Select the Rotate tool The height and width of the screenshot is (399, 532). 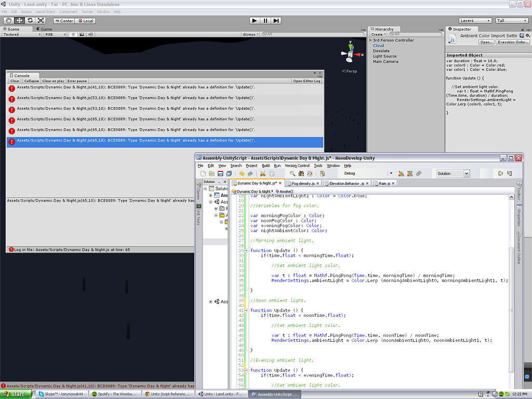[30, 20]
